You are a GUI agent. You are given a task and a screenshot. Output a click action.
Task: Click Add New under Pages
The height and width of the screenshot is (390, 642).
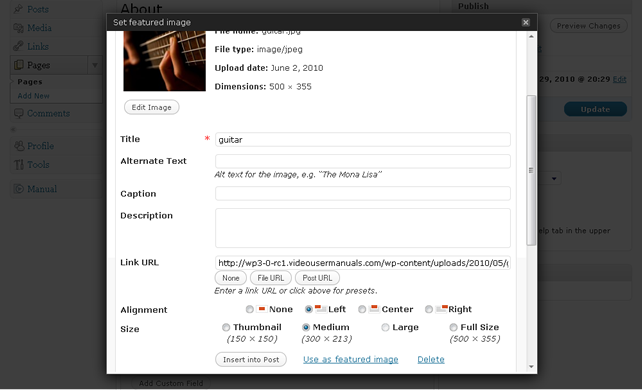tap(34, 96)
